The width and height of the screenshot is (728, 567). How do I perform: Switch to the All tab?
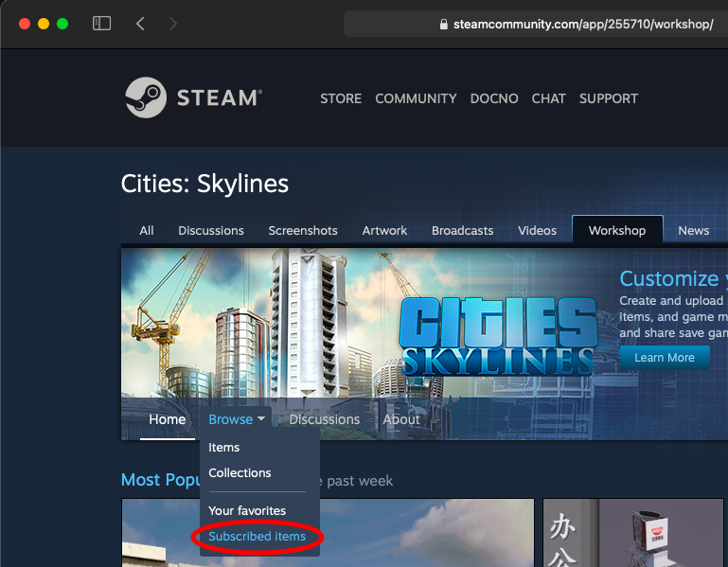click(146, 230)
